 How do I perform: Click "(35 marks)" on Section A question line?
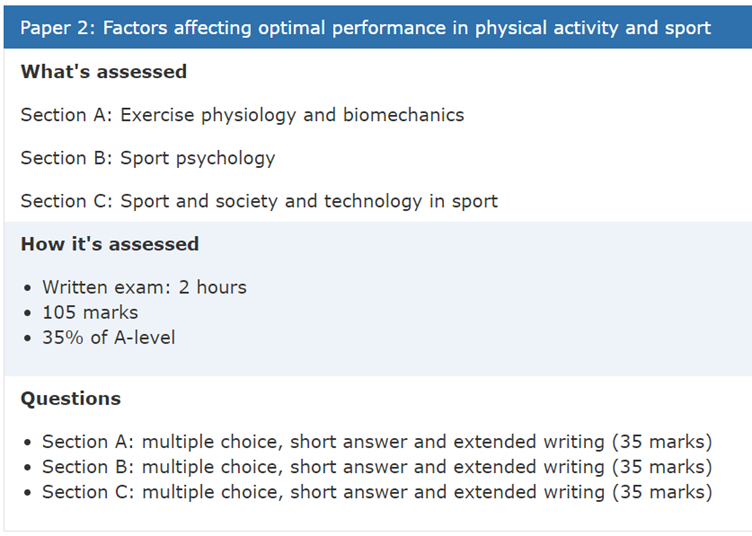coord(662,442)
